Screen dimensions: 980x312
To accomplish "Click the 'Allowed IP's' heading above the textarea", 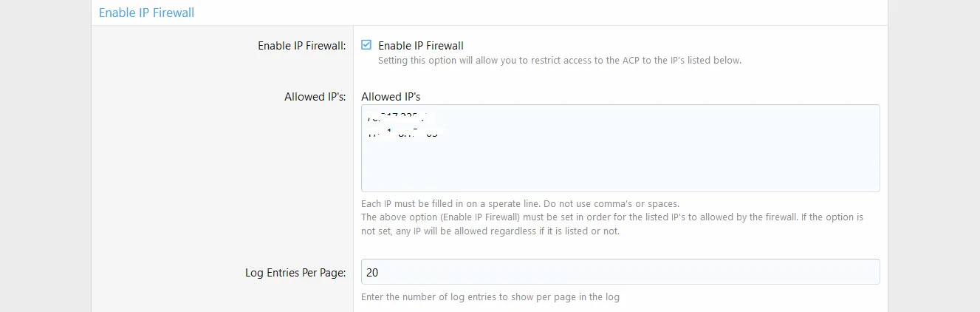I will pyautogui.click(x=391, y=97).
